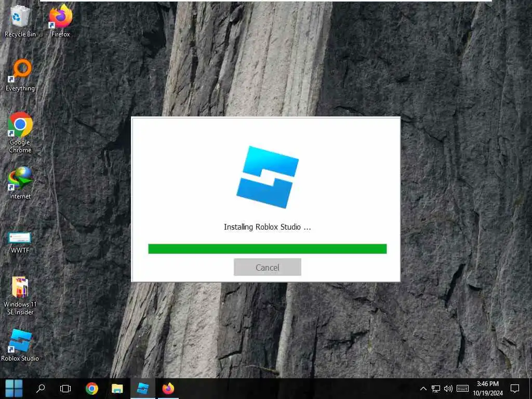Select the Windows 11 SE Insider icon

[20, 296]
